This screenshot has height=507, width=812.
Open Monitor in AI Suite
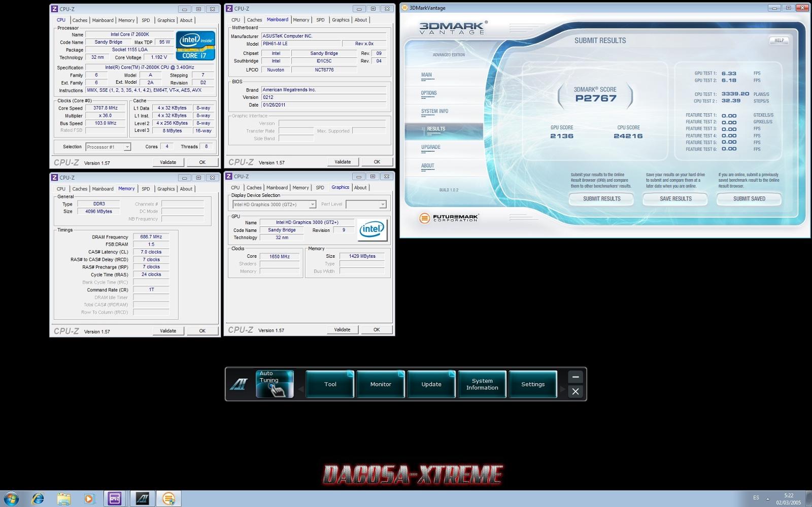381,384
